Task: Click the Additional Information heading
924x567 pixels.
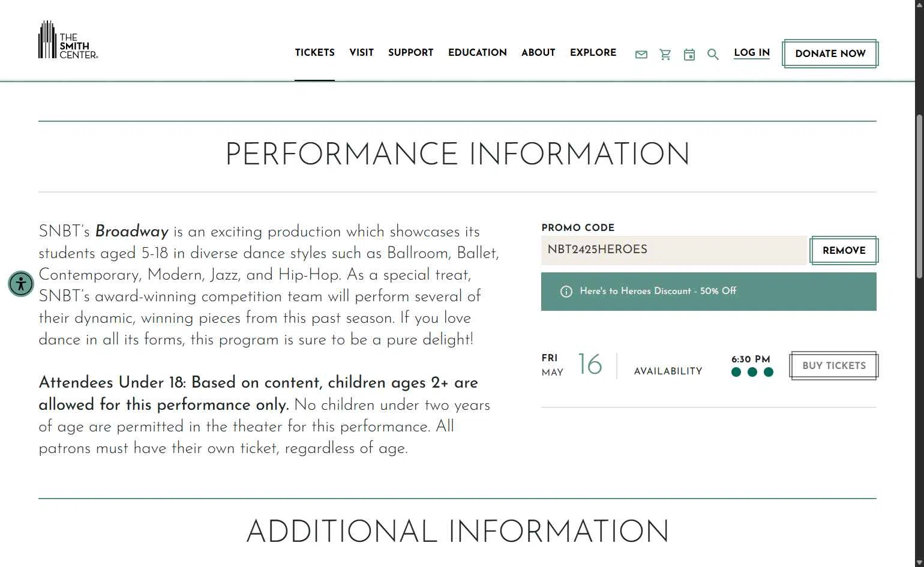Action: (457, 532)
